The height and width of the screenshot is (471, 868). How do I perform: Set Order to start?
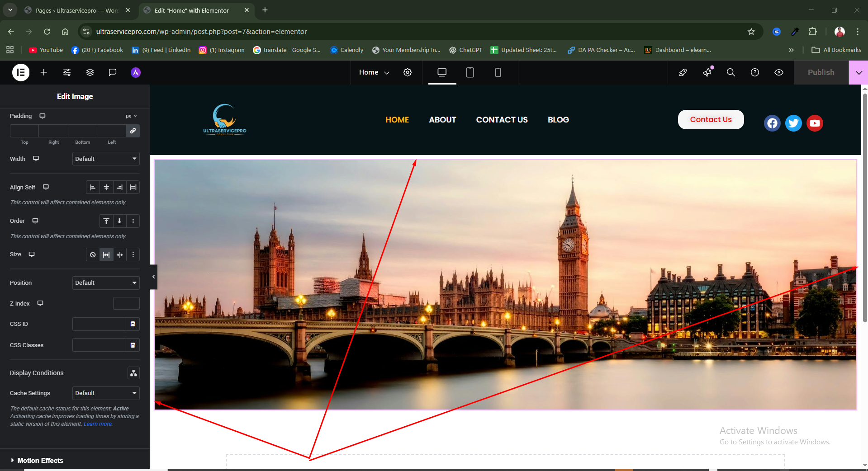[x=106, y=221]
